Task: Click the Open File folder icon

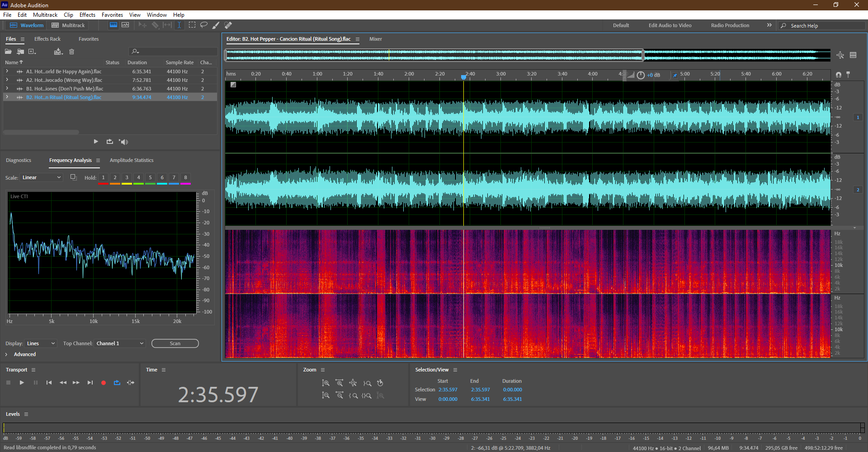Action: click(x=8, y=52)
